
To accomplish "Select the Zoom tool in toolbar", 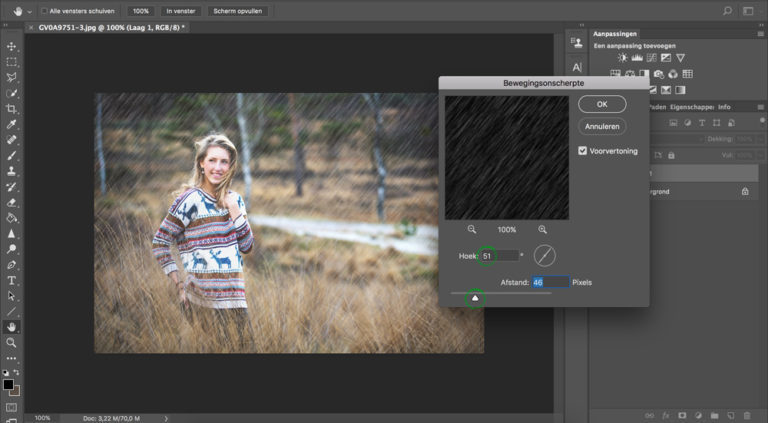I will tap(11, 343).
